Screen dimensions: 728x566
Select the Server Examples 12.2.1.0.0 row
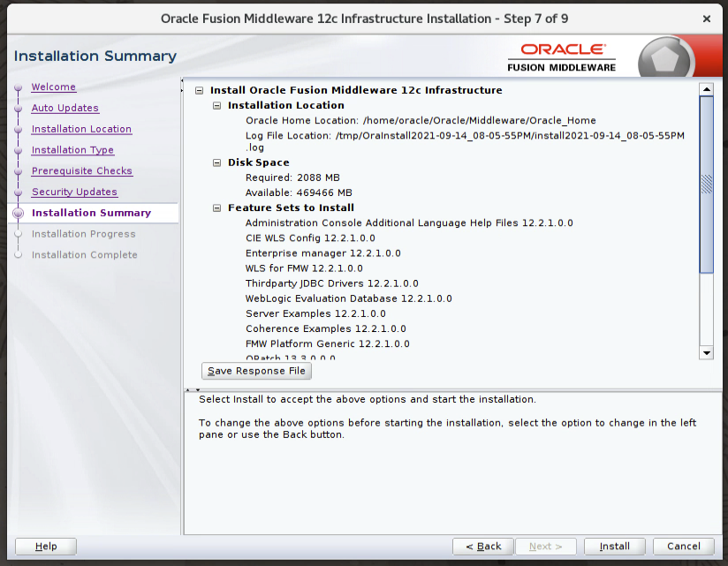tap(315, 313)
